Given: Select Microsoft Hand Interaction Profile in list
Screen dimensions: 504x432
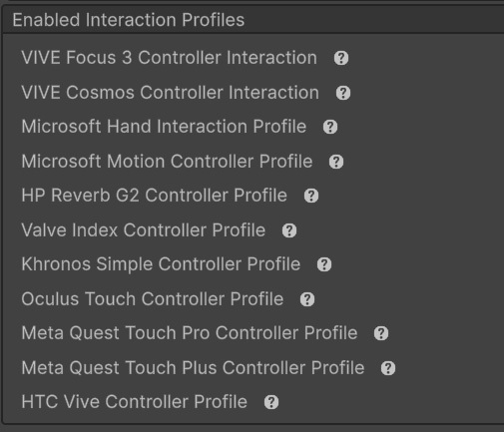Looking at the screenshot, I should [164, 127].
